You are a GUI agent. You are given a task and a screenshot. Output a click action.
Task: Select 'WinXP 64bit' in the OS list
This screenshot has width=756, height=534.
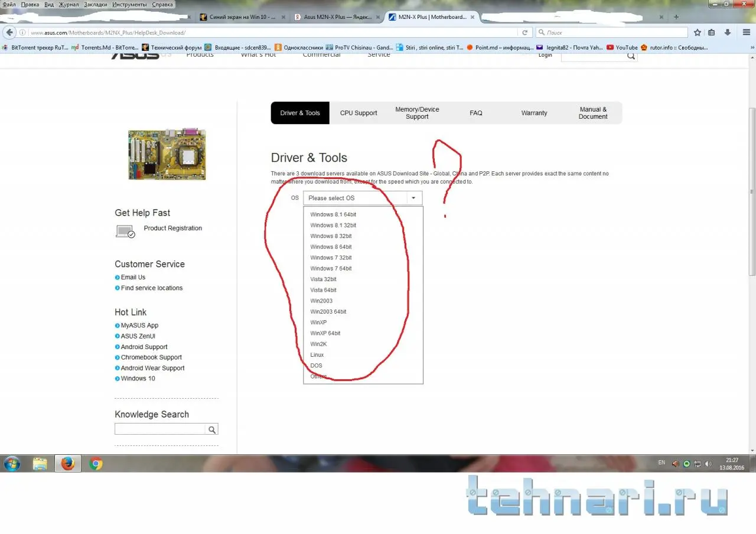325,333
